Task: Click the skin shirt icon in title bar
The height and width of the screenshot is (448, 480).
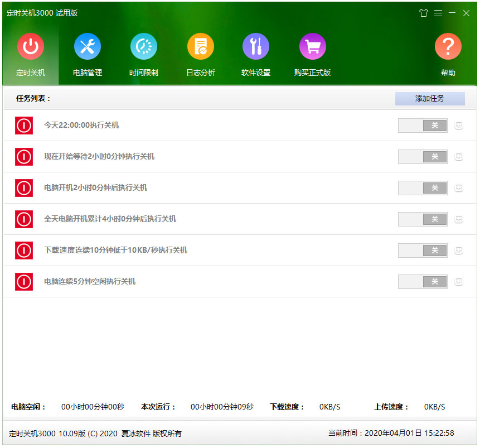Action: 423,13
